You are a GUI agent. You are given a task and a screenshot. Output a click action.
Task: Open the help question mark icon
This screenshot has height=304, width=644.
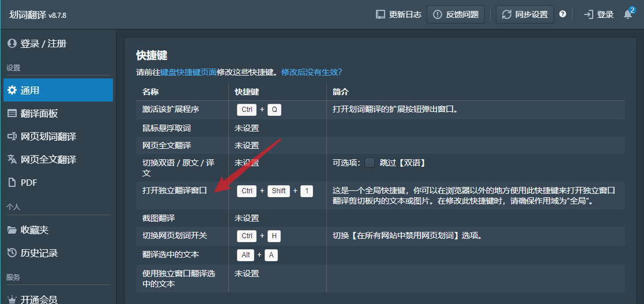[x=563, y=14]
